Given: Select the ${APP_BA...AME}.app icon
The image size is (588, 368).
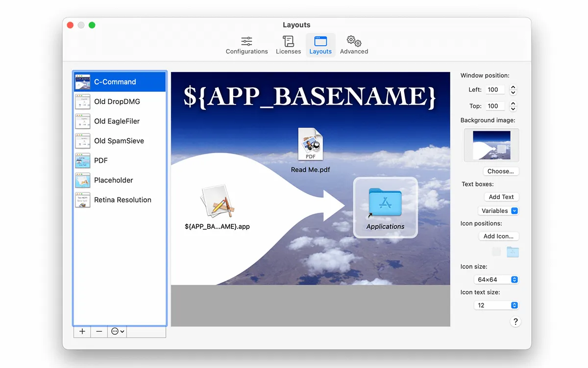Looking at the screenshot, I should pyautogui.click(x=217, y=201).
